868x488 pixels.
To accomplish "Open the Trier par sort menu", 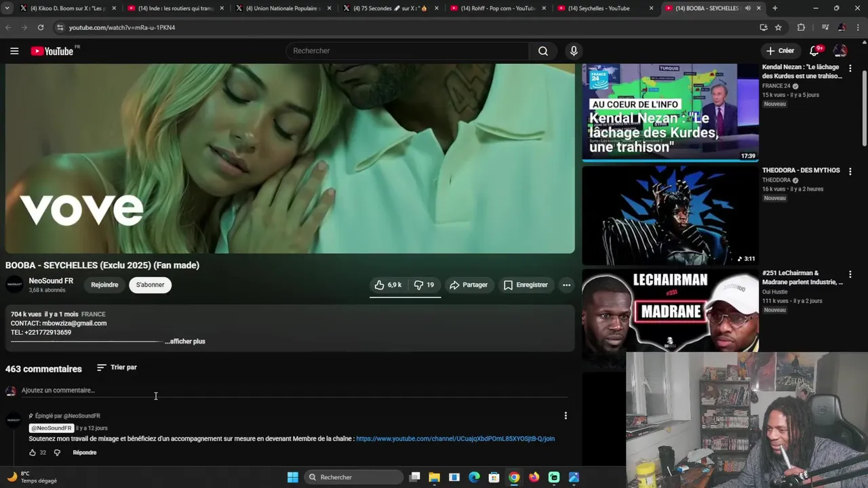I will pos(117,367).
